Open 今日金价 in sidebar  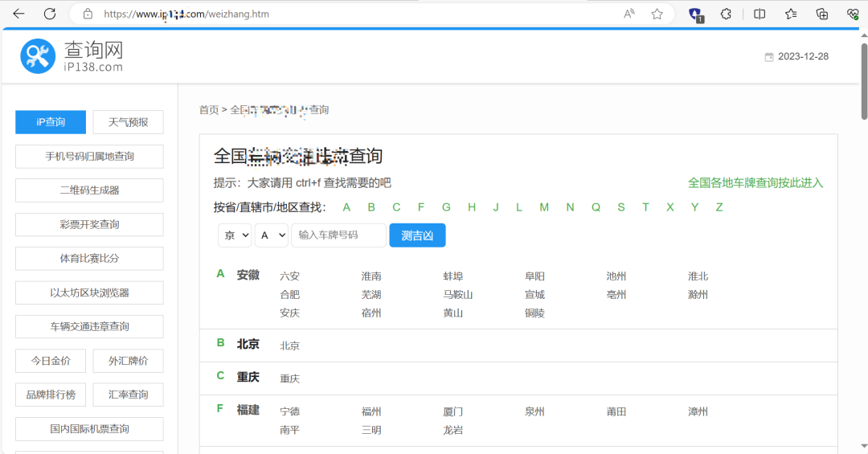pos(51,361)
